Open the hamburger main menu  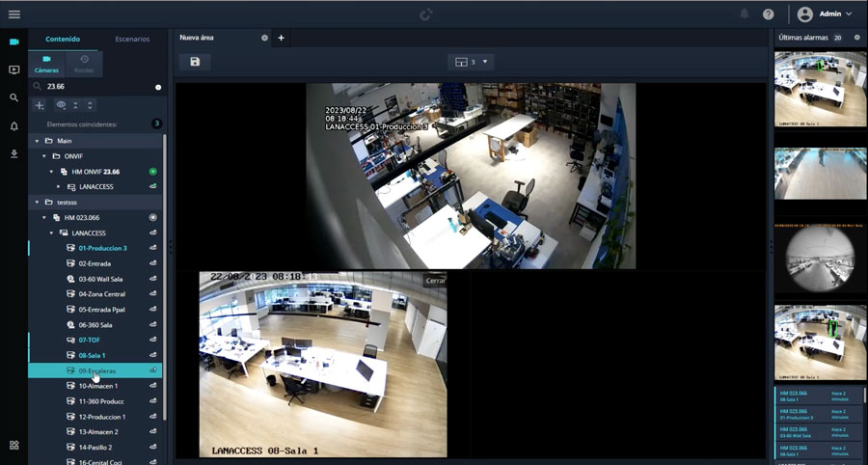tap(14, 14)
